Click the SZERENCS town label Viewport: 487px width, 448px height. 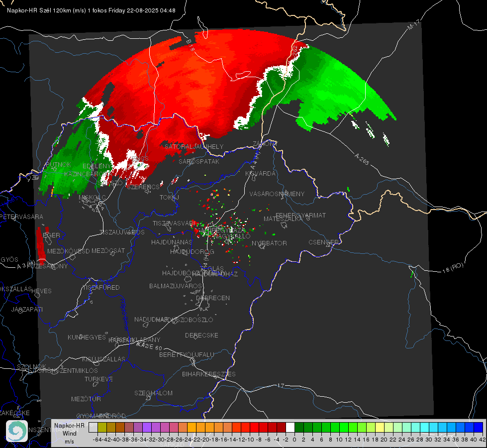point(143,187)
